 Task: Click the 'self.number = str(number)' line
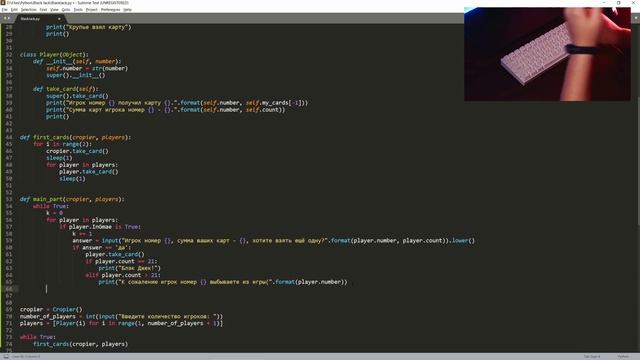click(x=87, y=68)
